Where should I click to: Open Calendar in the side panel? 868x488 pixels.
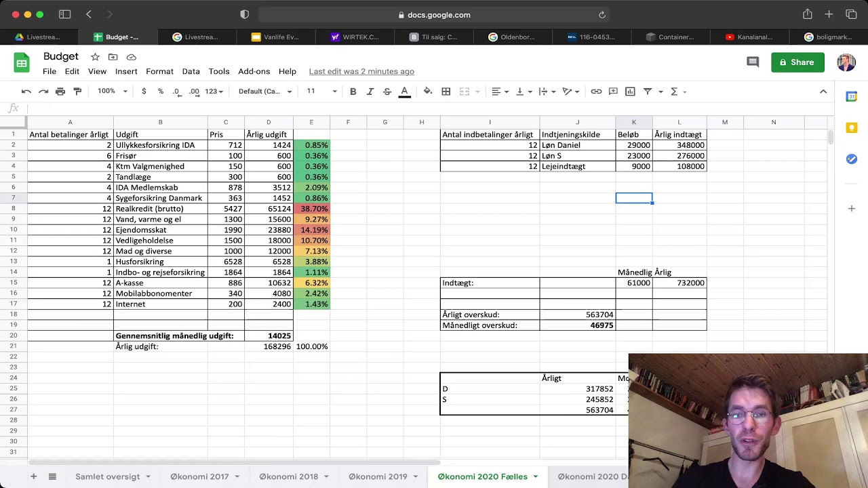click(x=852, y=97)
